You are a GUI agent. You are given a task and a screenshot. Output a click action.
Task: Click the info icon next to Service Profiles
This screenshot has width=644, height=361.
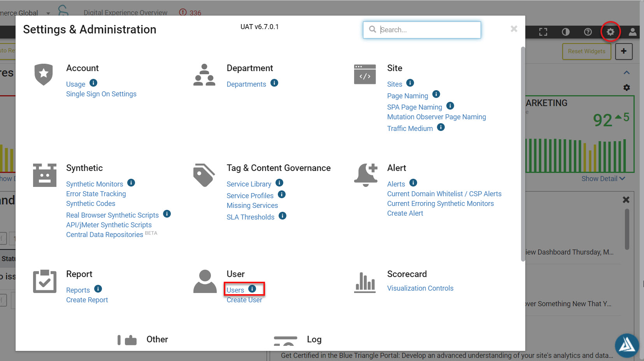click(x=282, y=194)
